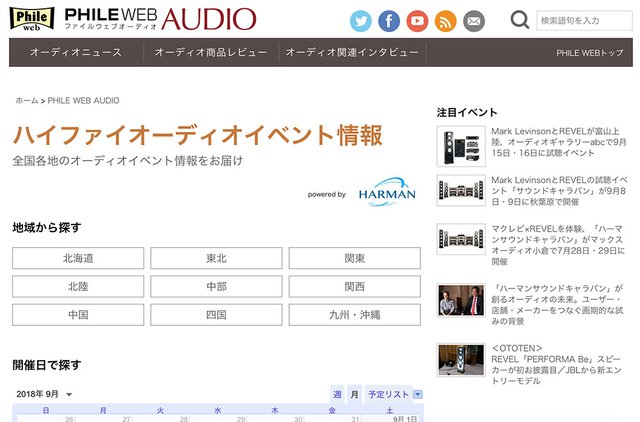The width and height of the screenshot is (640, 422).
Task: Switch calendar to 予定リスト view
Action: pyautogui.click(x=387, y=394)
